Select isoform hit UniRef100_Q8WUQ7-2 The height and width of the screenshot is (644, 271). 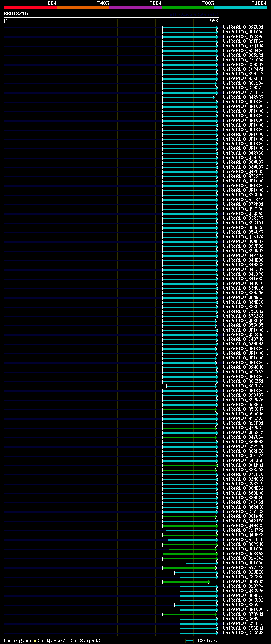tap(246, 167)
